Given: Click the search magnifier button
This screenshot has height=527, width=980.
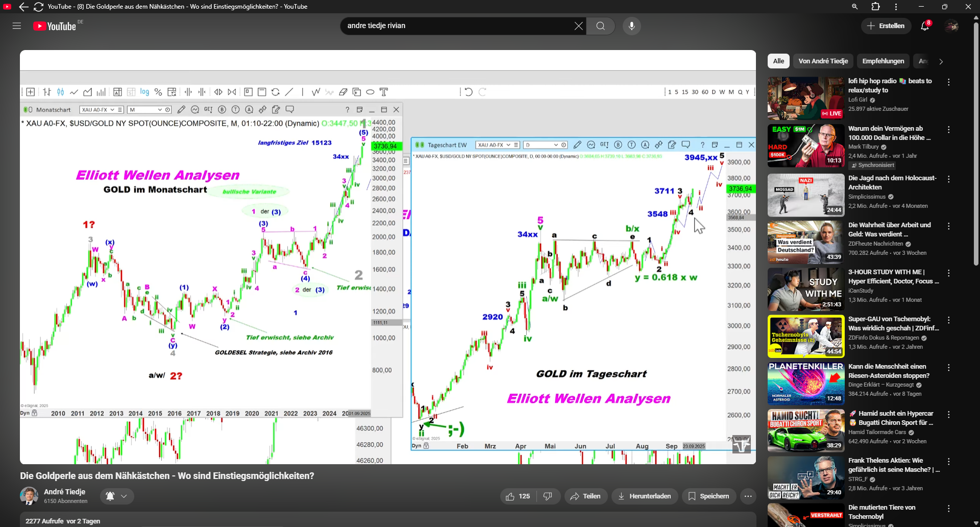Looking at the screenshot, I should [600, 26].
